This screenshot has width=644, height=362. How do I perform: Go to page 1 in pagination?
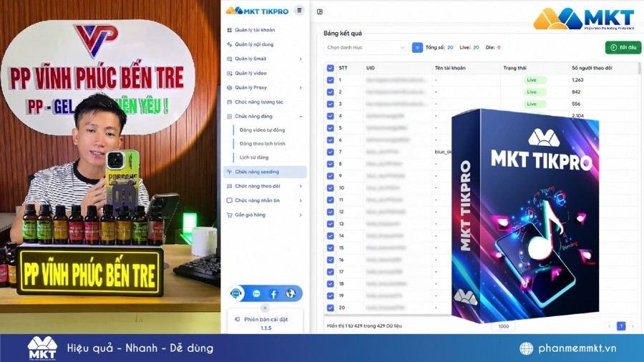(x=621, y=326)
